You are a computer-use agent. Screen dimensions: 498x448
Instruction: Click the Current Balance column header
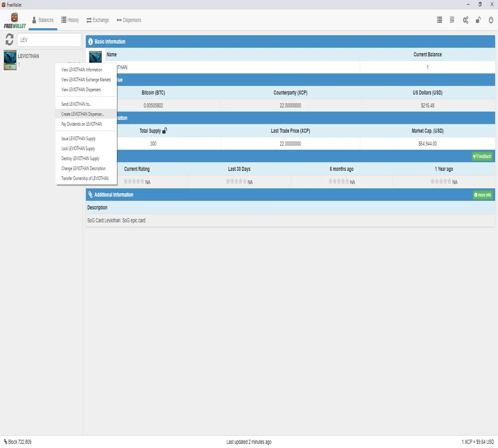(427, 54)
